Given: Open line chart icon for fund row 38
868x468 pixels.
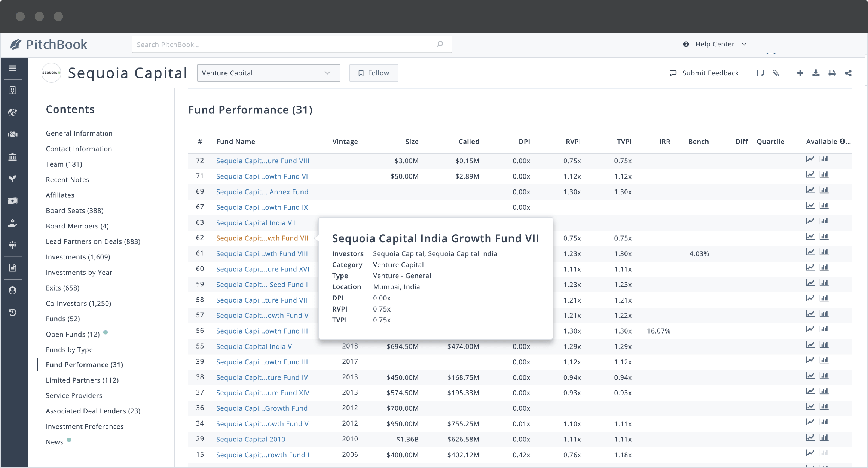Looking at the screenshot, I should pos(810,376).
